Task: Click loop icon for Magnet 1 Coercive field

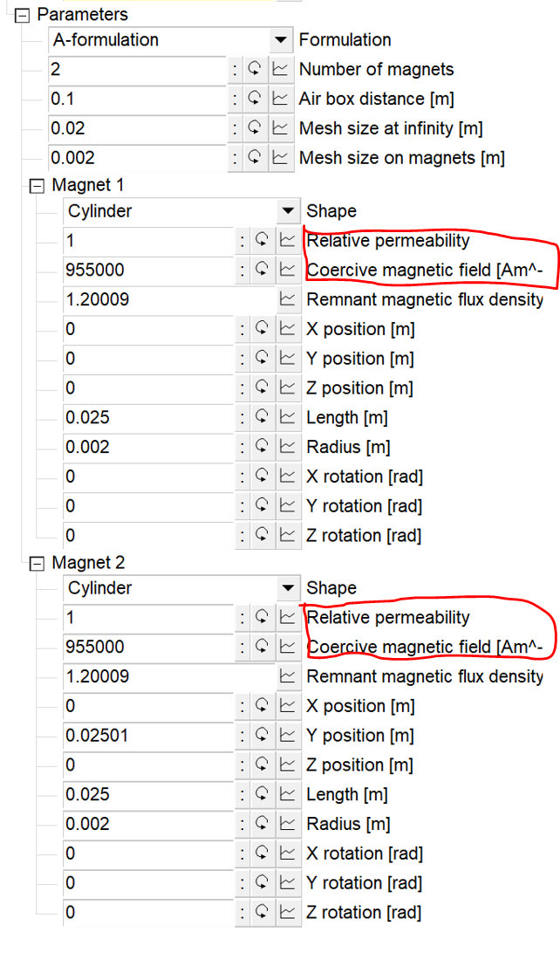Action: [x=262, y=270]
